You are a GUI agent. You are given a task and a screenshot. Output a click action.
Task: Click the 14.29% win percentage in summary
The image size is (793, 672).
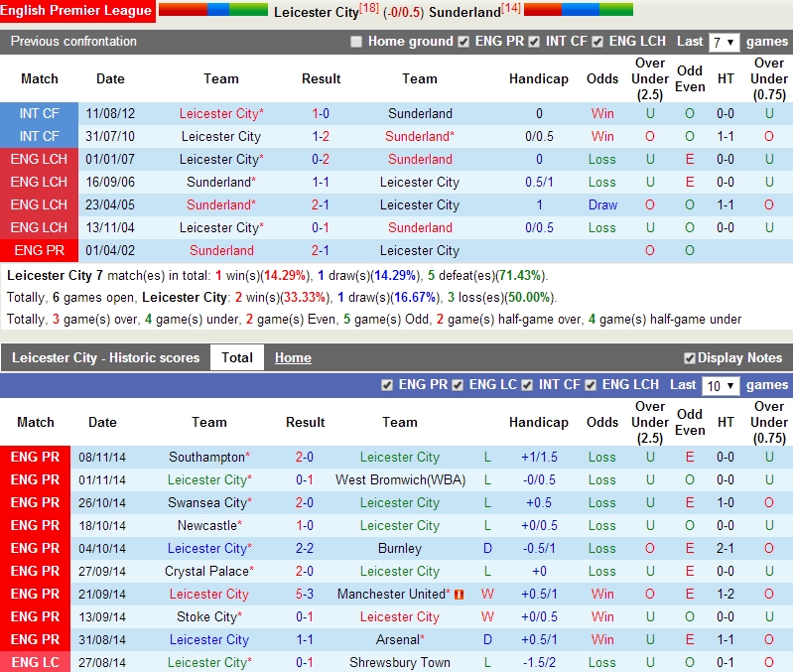click(285, 276)
